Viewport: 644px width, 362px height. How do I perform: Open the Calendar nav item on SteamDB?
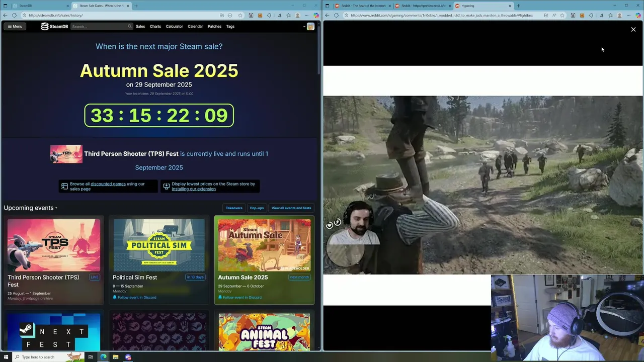pos(195,26)
